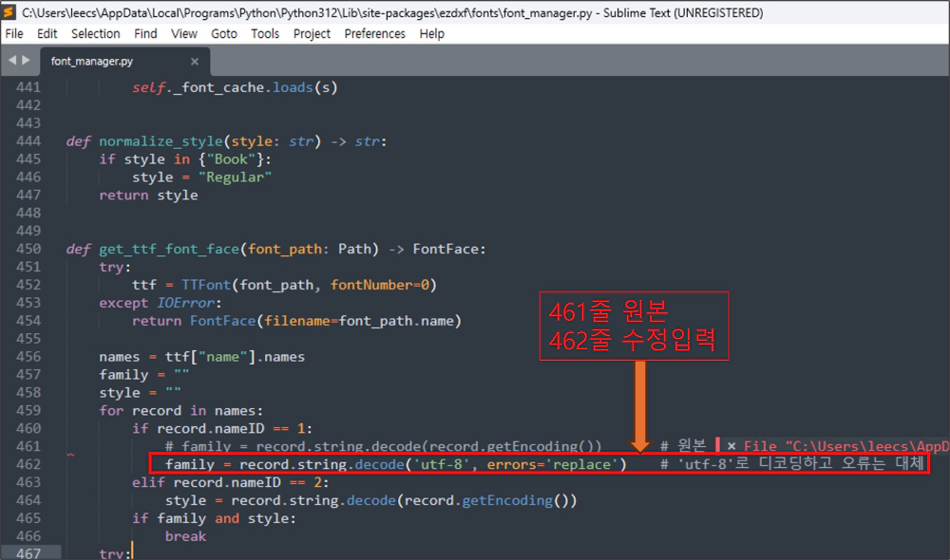Open the File menu
Viewport: 950px width, 560px height.
[x=14, y=34]
